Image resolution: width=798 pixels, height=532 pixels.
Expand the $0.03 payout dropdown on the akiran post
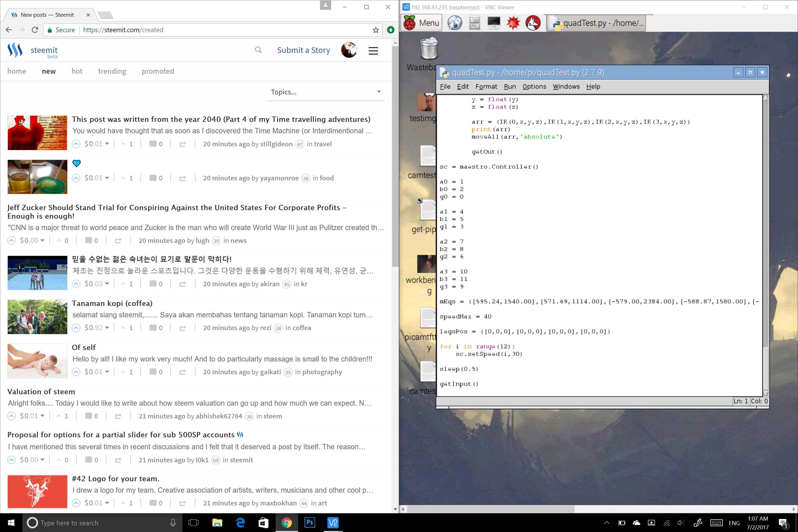click(x=107, y=284)
